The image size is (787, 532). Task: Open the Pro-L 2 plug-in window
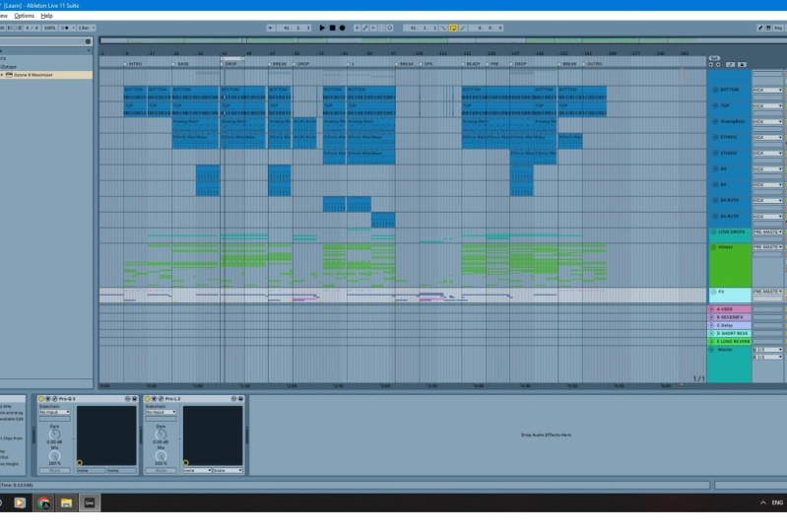coord(161,399)
